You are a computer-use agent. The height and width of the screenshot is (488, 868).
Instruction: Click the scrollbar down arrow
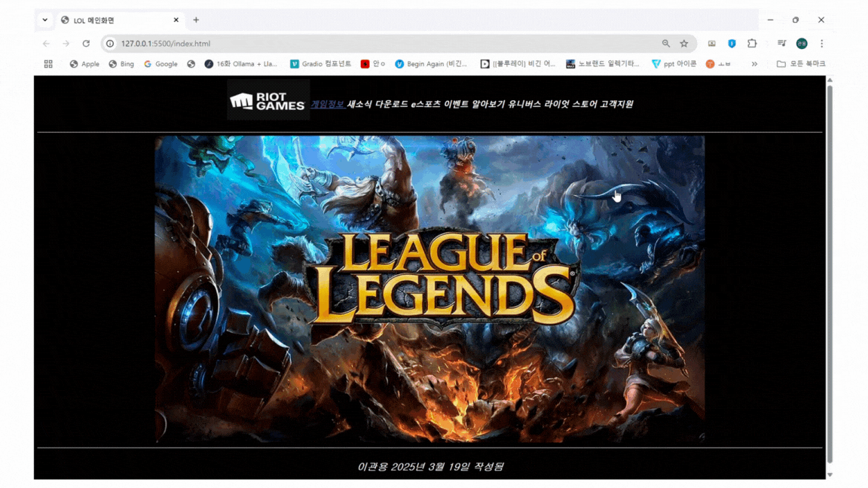point(830,474)
